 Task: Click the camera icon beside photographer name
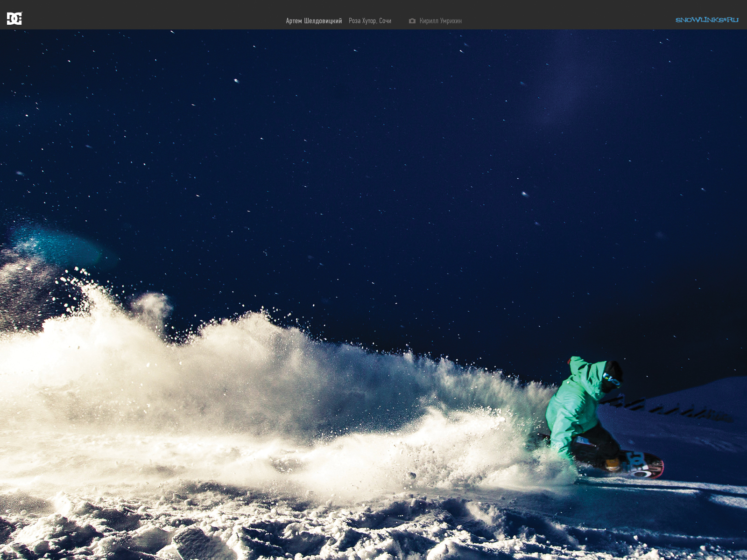tap(412, 21)
